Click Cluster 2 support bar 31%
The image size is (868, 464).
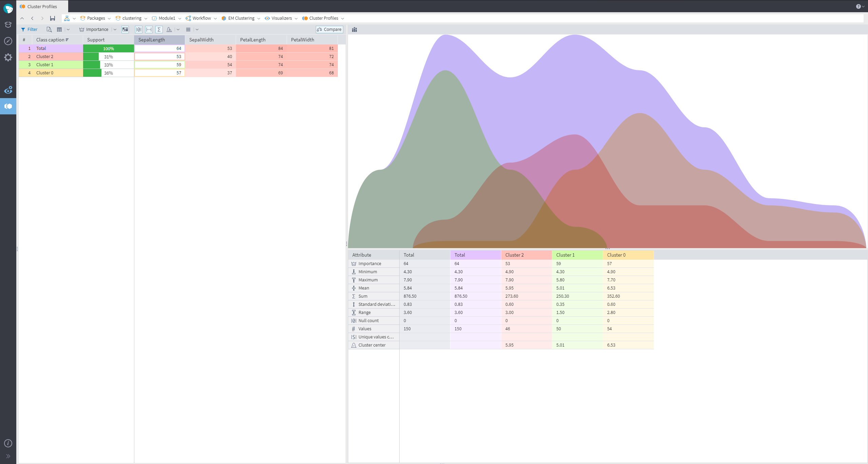point(109,57)
